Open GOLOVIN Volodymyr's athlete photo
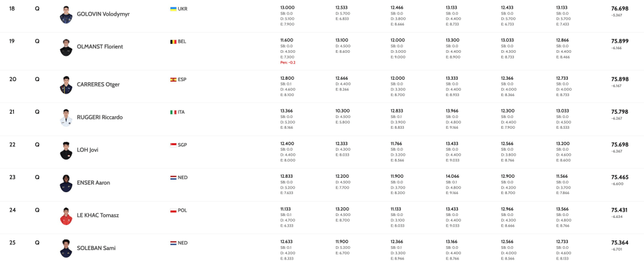Viewport: 644px width, 265px height. tap(66, 14)
